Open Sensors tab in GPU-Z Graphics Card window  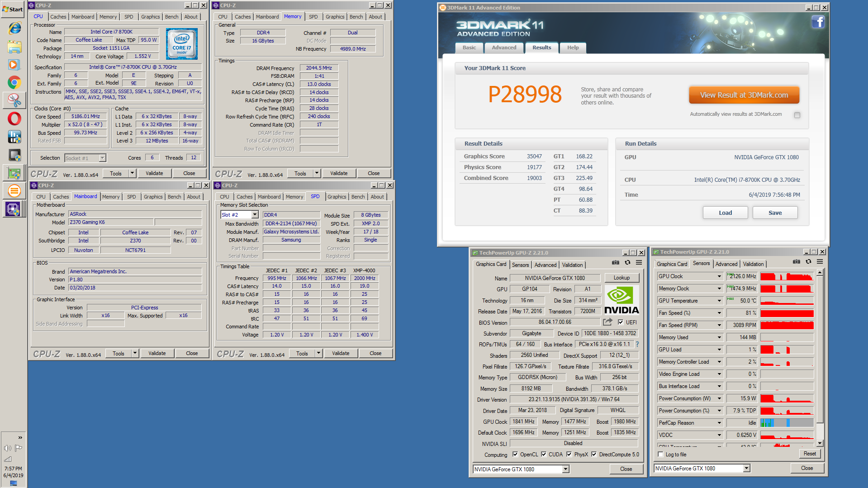point(520,265)
